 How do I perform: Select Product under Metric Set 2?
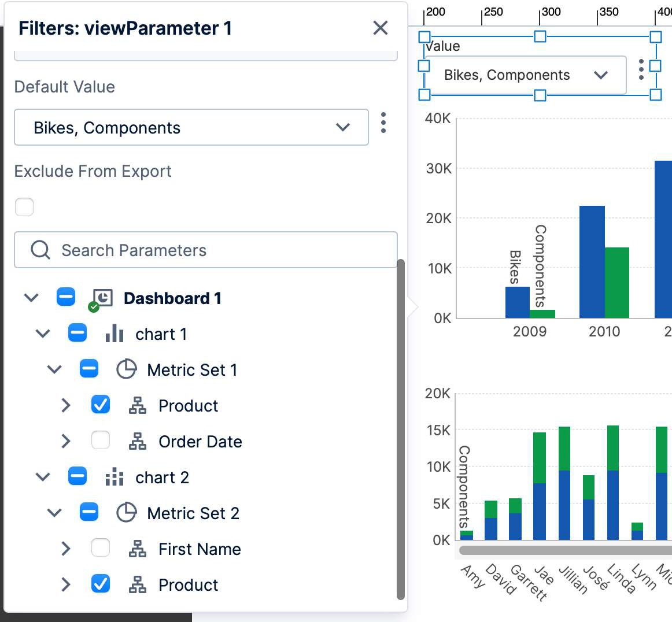click(188, 585)
